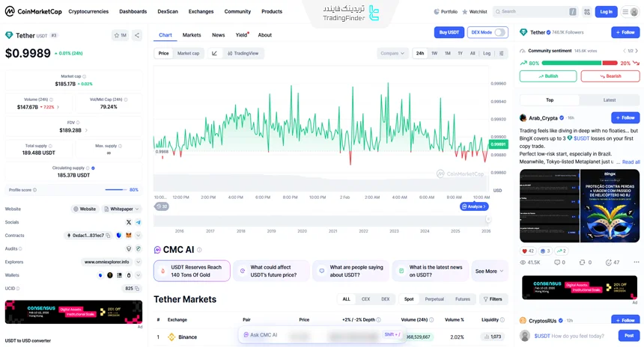This screenshot has width=644, height=347.
Task: Click the MetaMask fox icon in Contracts
Action: [x=129, y=236]
